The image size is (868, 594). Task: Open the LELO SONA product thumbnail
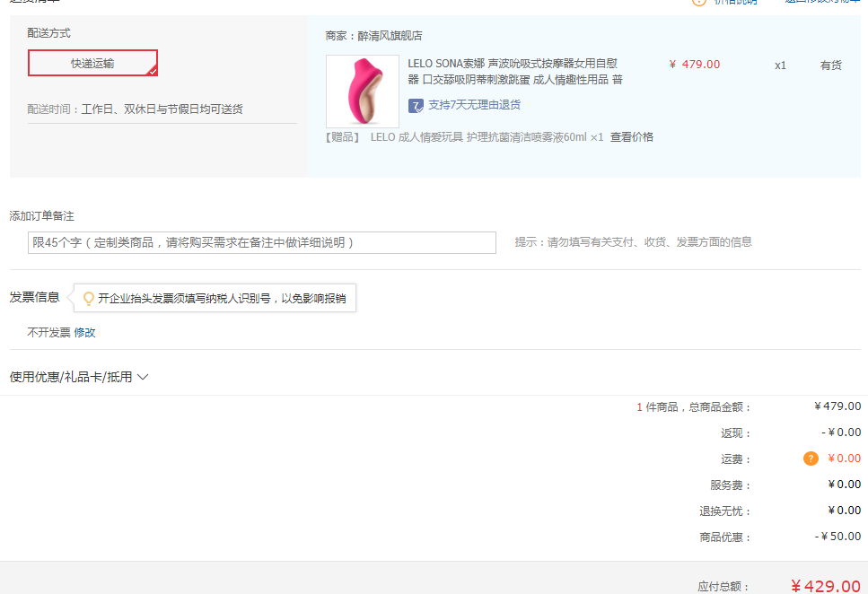point(363,92)
